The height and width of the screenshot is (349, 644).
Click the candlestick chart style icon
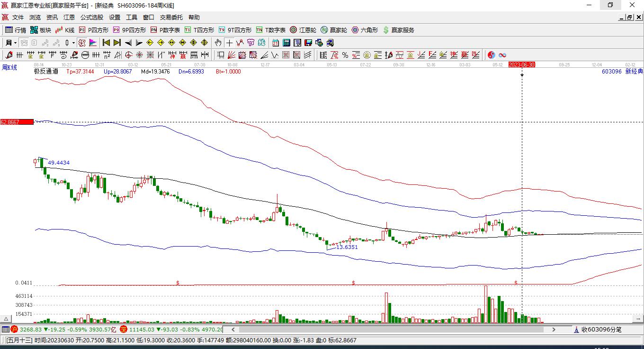coord(67,43)
